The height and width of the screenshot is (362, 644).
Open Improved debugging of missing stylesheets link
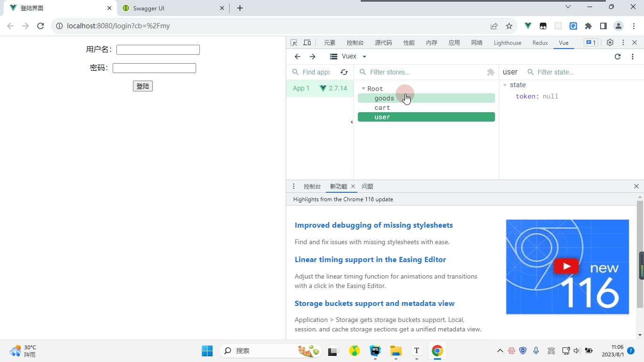[x=374, y=225]
